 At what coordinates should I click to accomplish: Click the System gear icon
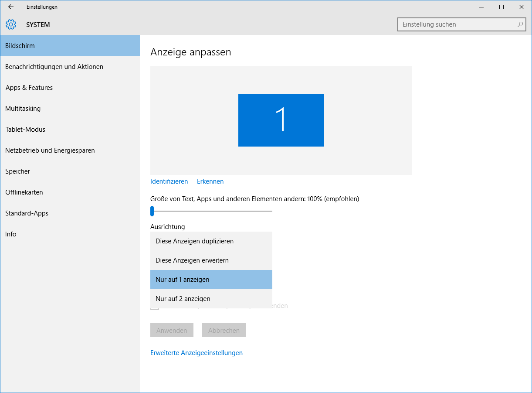(11, 24)
